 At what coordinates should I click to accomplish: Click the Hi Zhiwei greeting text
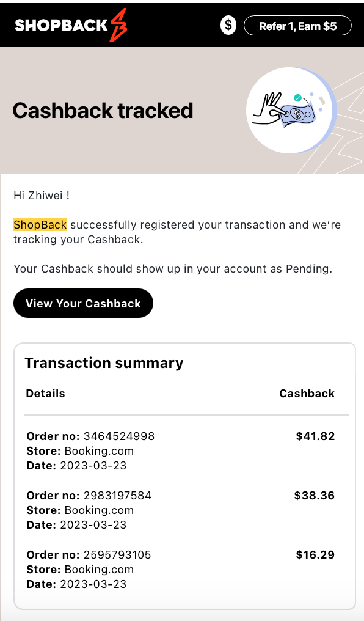pyautogui.click(x=42, y=195)
